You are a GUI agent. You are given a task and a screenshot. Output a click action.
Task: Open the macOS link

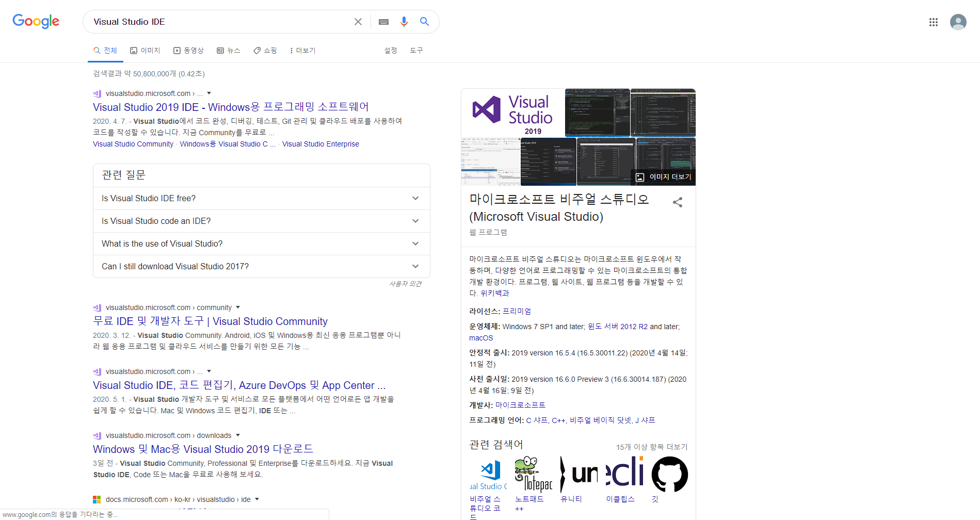coord(481,338)
